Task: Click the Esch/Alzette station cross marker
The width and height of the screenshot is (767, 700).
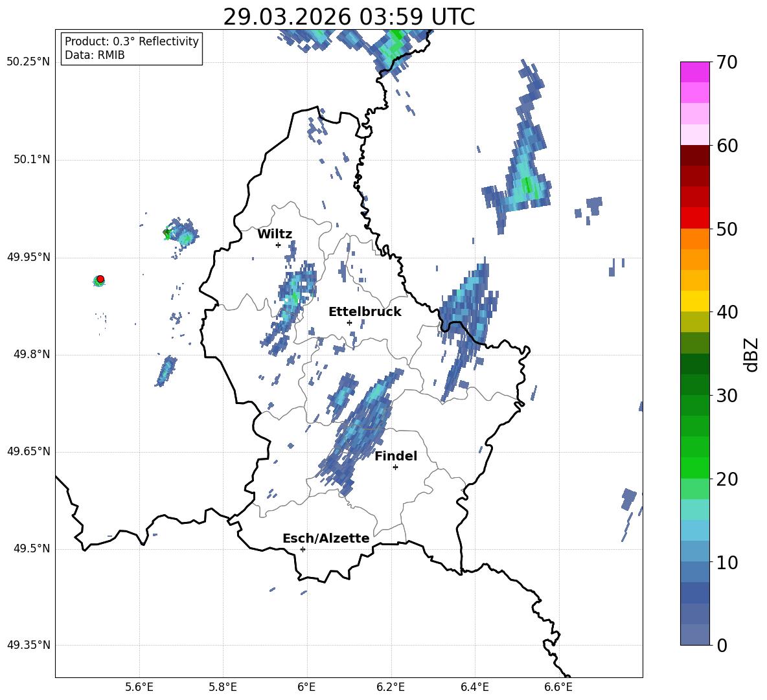Action: (x=303, y=549)
